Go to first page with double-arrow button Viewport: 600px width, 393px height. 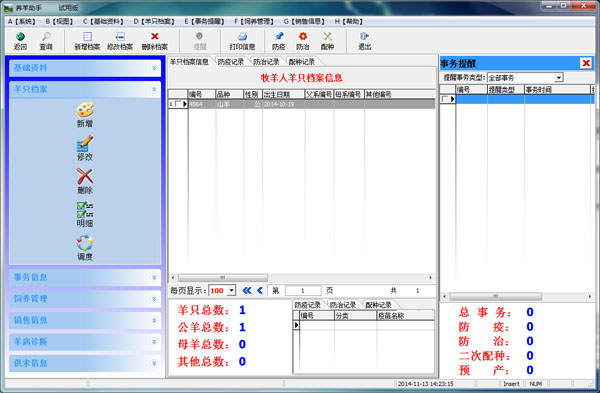(x=247, y=291)
